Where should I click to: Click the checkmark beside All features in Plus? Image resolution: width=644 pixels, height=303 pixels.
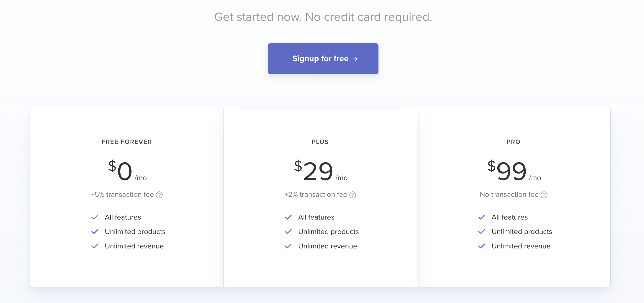(288, 217)
